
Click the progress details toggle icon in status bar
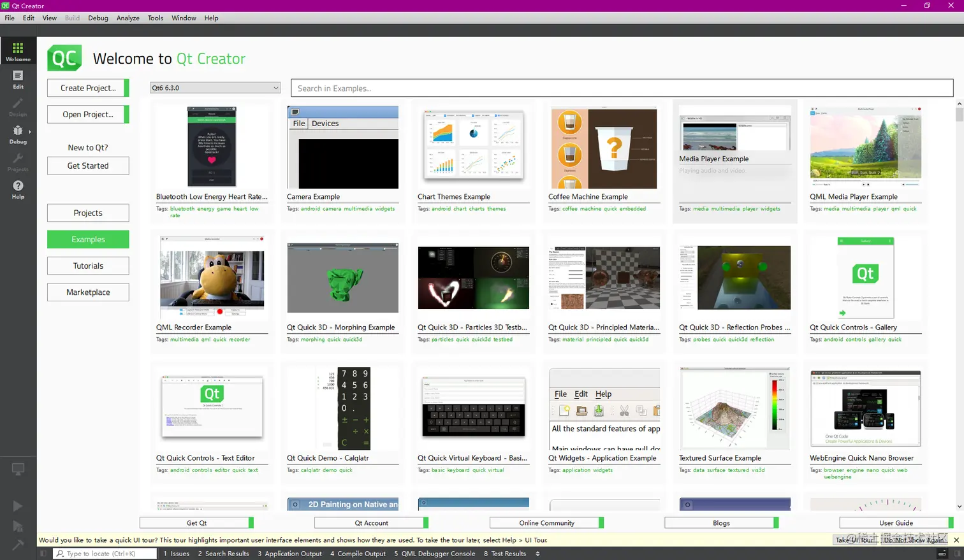coord(944,554)
